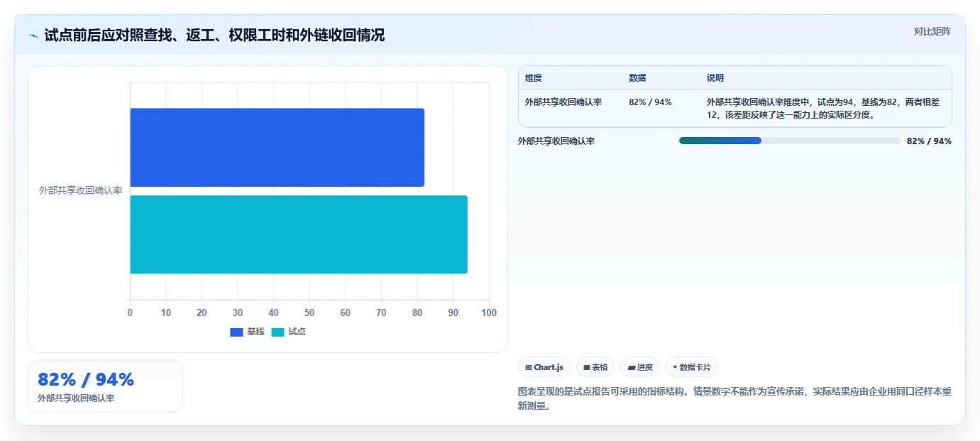
Task: Click the 82% / 94% table cell
Action: pos(650,102)
